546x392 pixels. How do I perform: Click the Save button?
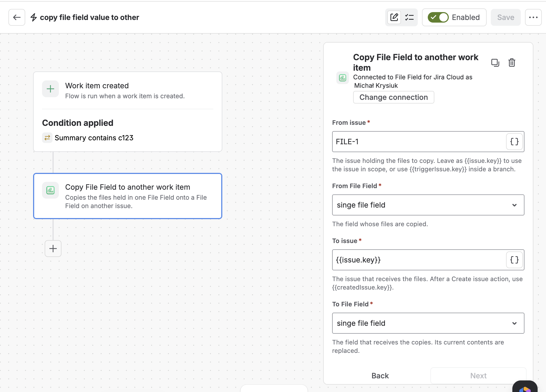click(506, 17)
